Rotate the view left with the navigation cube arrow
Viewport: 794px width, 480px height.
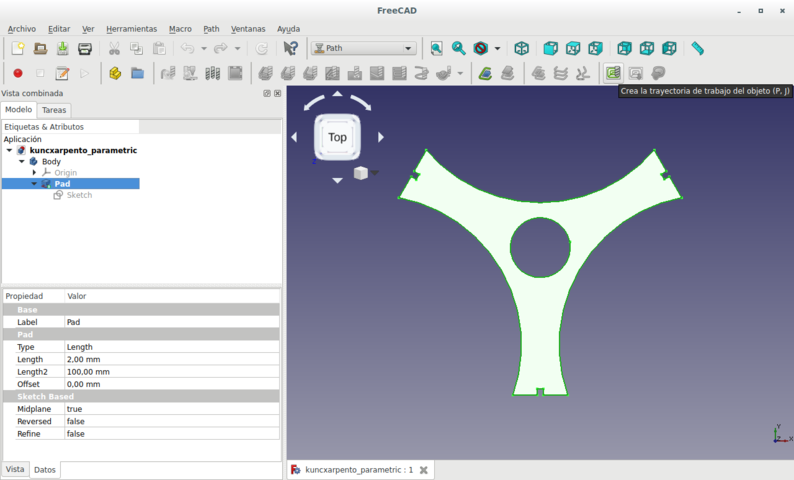(x=294, y=137)
